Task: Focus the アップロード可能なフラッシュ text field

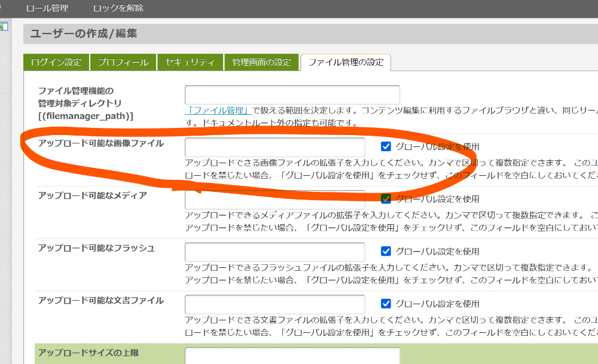Action: point(274,252)
